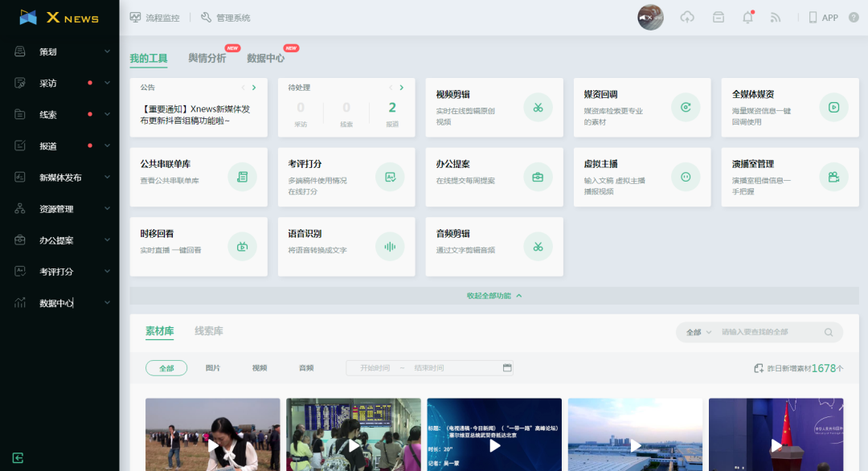
Task: Click the 虚拟主播 face icon
Action: point(686,178)
